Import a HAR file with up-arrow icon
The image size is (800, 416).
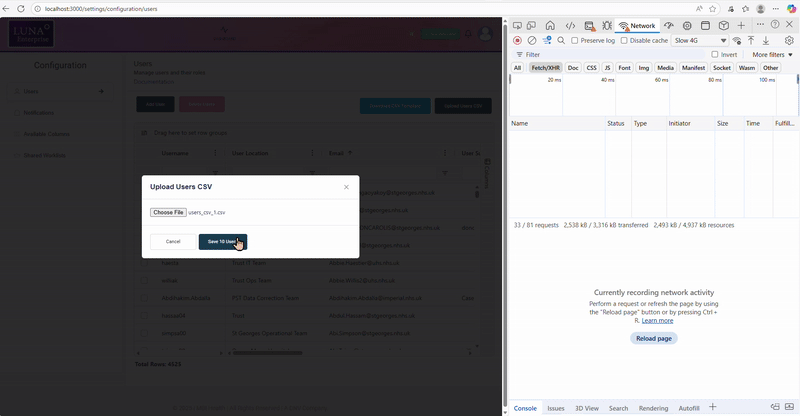(751, 40)
